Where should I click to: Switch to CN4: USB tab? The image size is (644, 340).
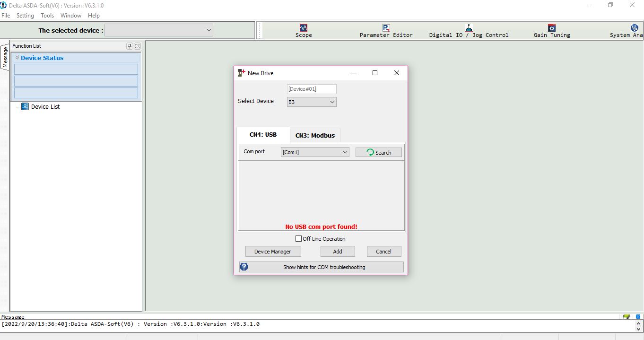pos(263,135)
